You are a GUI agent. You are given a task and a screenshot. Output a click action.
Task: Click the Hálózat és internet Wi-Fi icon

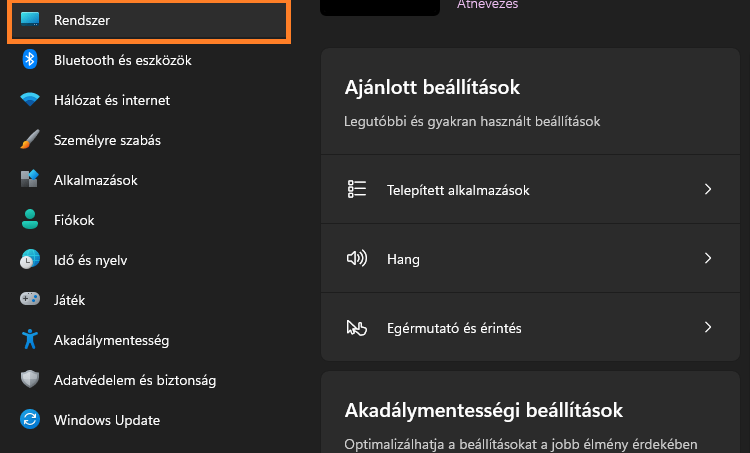pos(30,100)
